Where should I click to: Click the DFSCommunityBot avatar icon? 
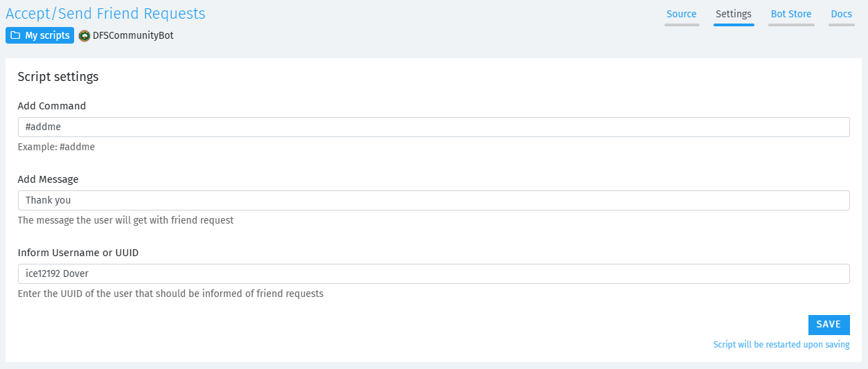point(85,35)
